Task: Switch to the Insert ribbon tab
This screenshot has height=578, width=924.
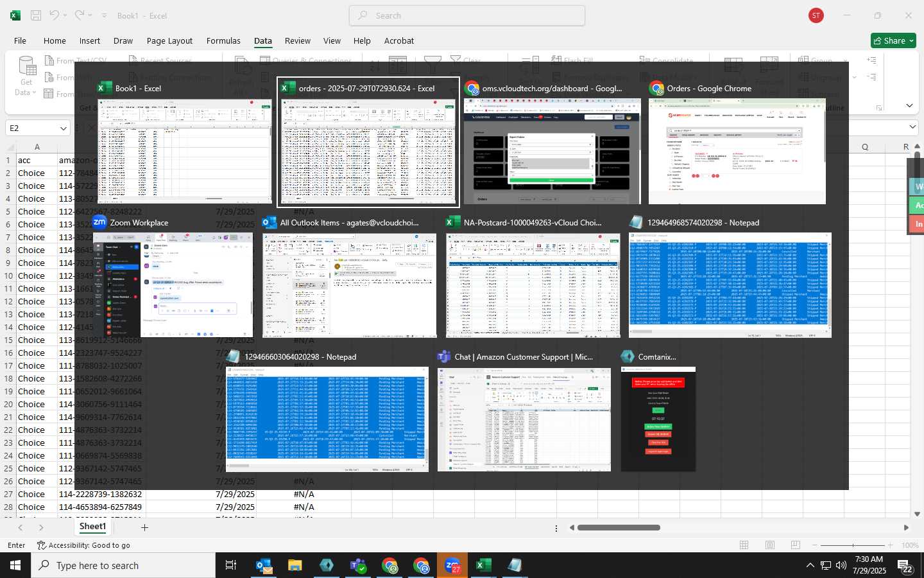Action: click(90, 40)
